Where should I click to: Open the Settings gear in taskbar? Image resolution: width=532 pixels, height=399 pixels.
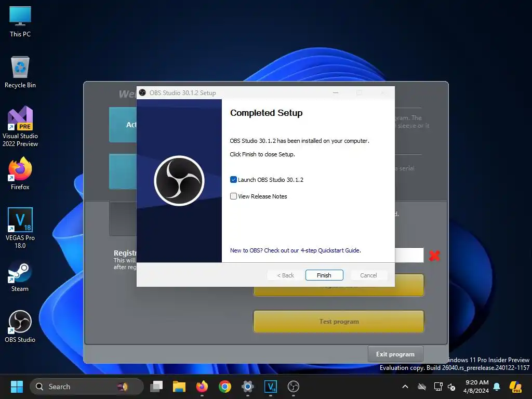pos(248,387)
